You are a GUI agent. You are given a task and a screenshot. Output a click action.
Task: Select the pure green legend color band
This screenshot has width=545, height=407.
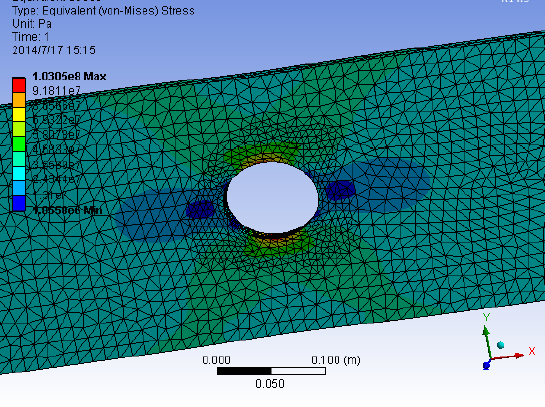(x=19, y=144)
